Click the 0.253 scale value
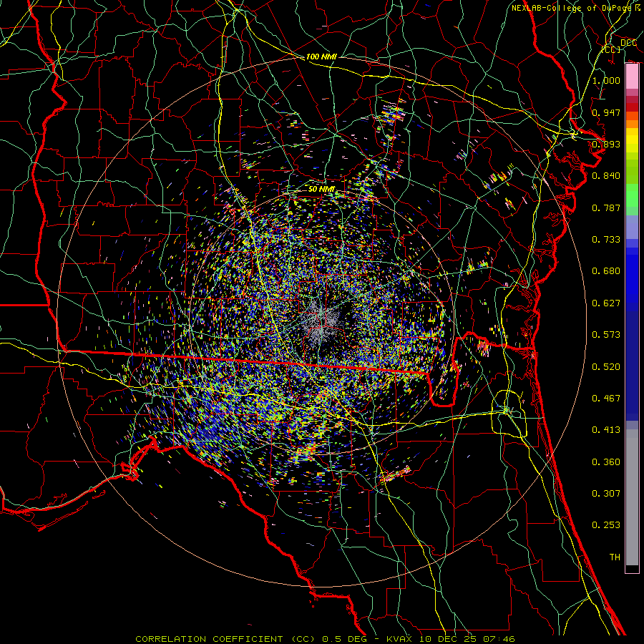 [x=606, y=525]
